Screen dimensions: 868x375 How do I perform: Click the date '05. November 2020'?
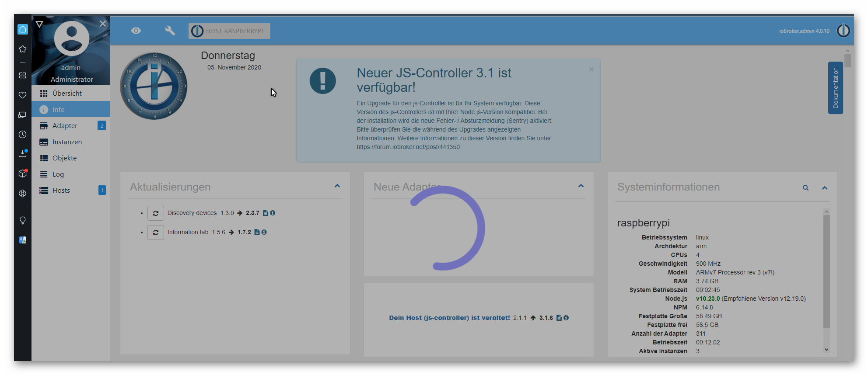[x=234, y=67]
